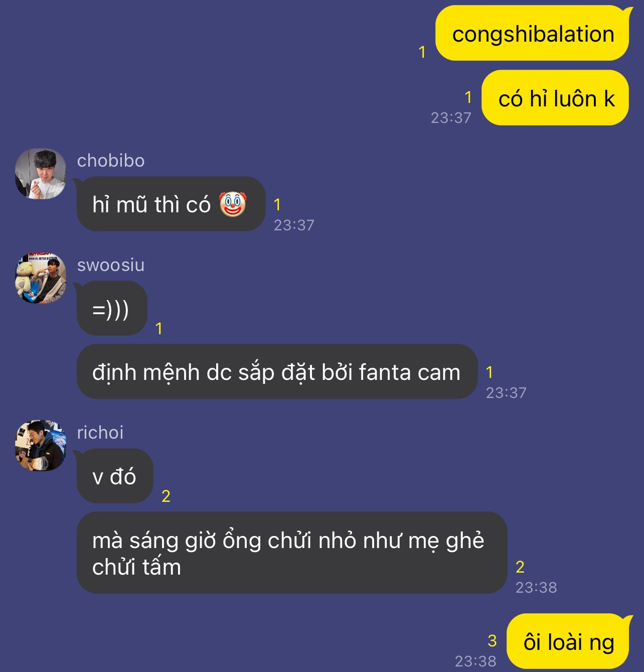Viewport: 644px width, 672px height.
Task: Select the "hỉ mũ thì có" message bubble
Action: pos(171,204)
